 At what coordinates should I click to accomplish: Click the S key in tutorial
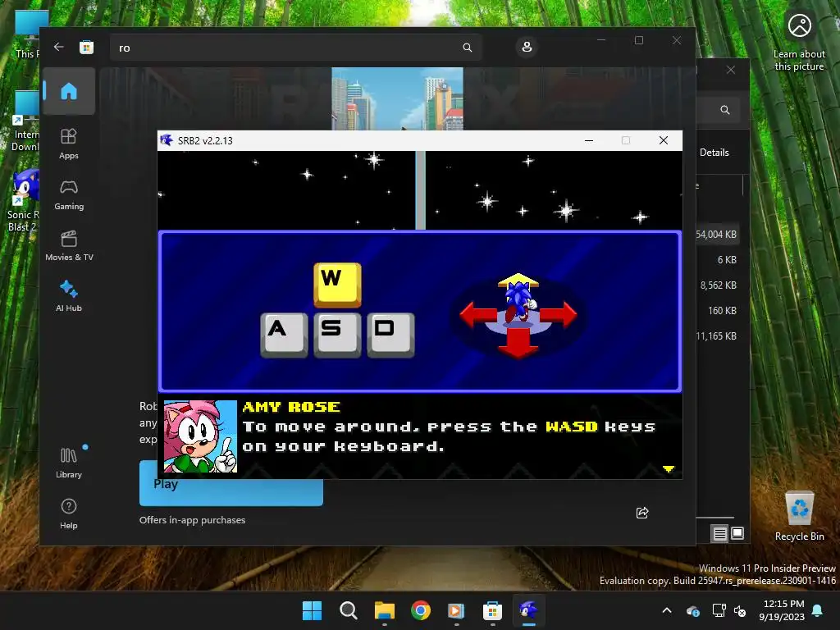point(337,335)
